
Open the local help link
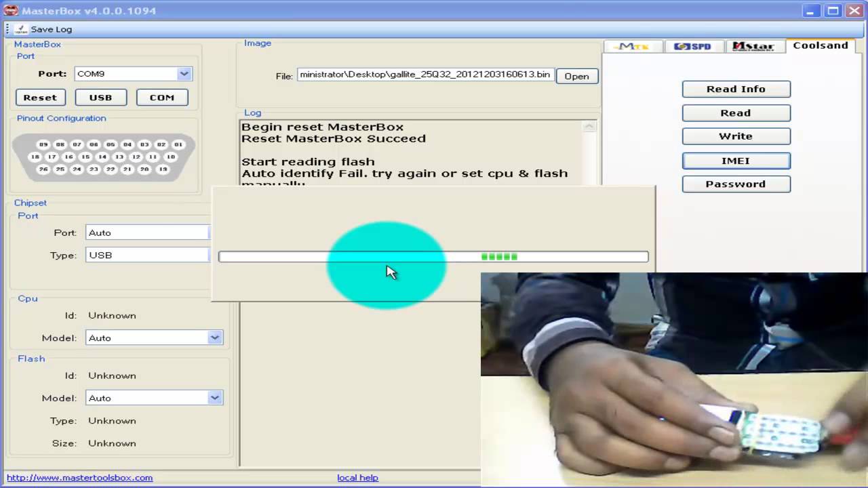[x=357, y=478]
